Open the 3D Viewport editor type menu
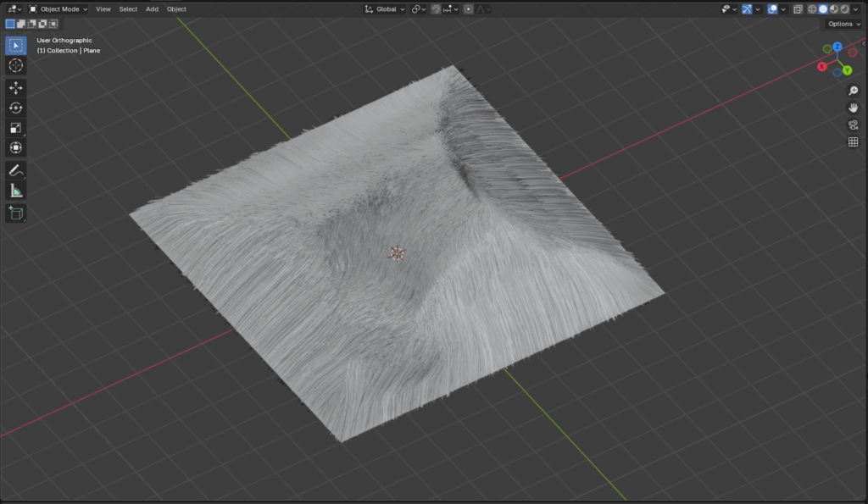 point(14,8)
